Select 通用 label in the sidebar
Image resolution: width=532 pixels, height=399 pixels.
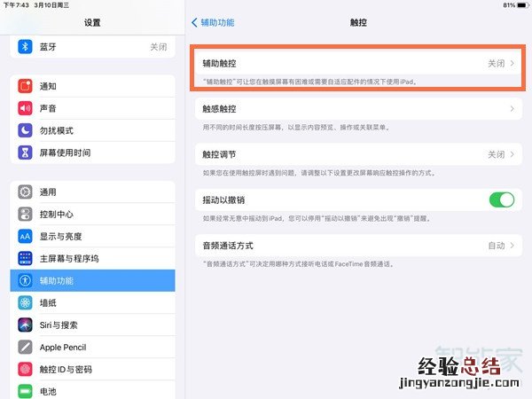pyautogui.click(x=48, y=192)
